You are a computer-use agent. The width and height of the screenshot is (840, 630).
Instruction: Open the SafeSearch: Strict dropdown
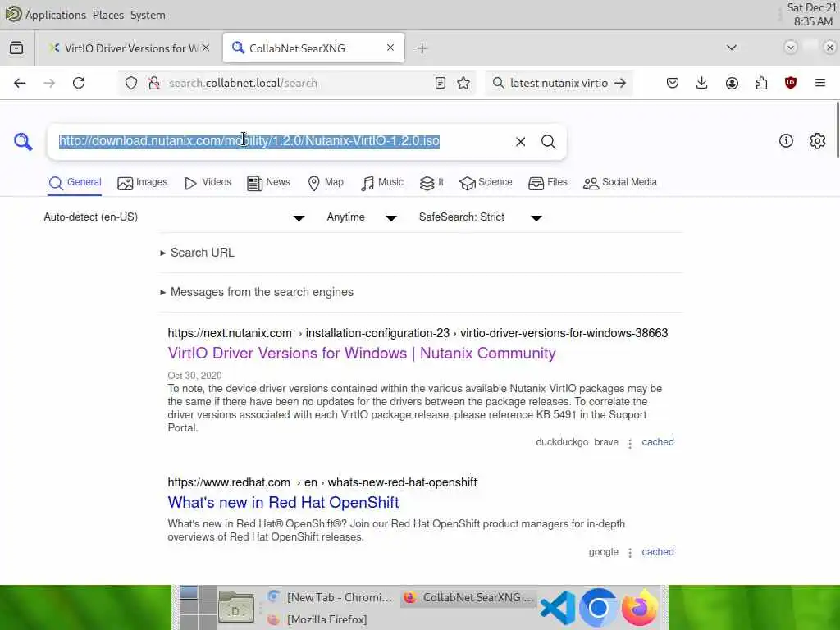pyautogui.click(x=481, y=217)
